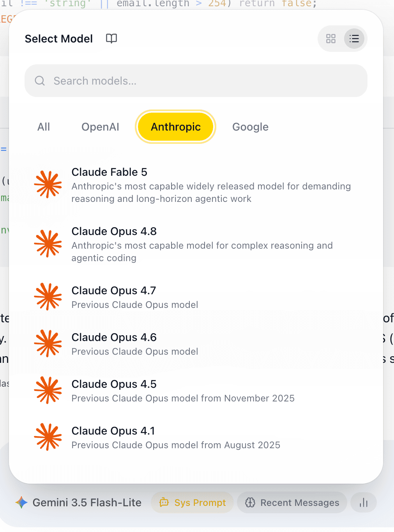Click the Claude Opus 4.1 starburst icon
Image resolution: width=394 pixels, height=532 pixels.
click(x=48, y=437)
